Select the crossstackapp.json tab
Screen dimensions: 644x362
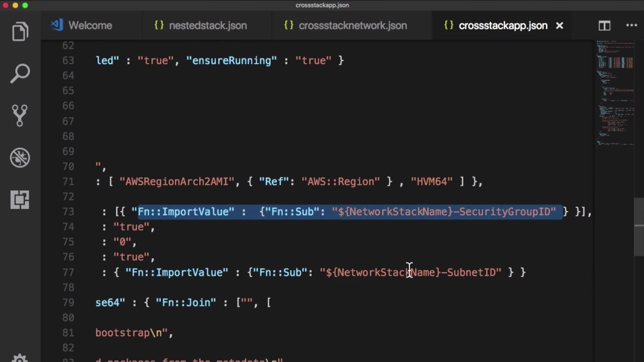pos(502,25)
